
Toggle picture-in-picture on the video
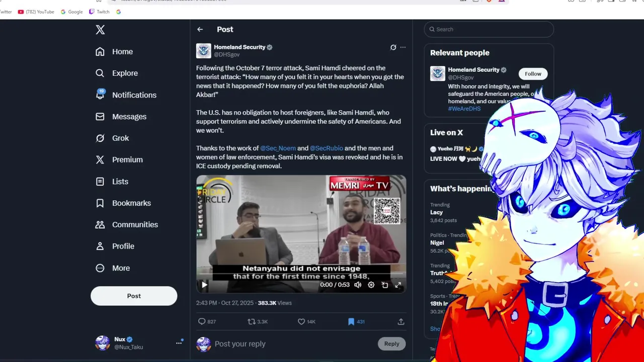[x=385, y=285]
